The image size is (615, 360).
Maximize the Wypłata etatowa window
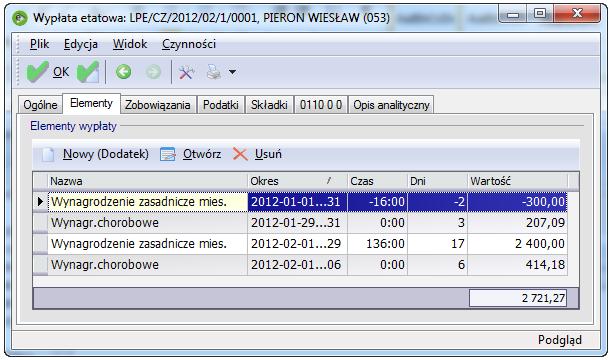click(540, 15)
